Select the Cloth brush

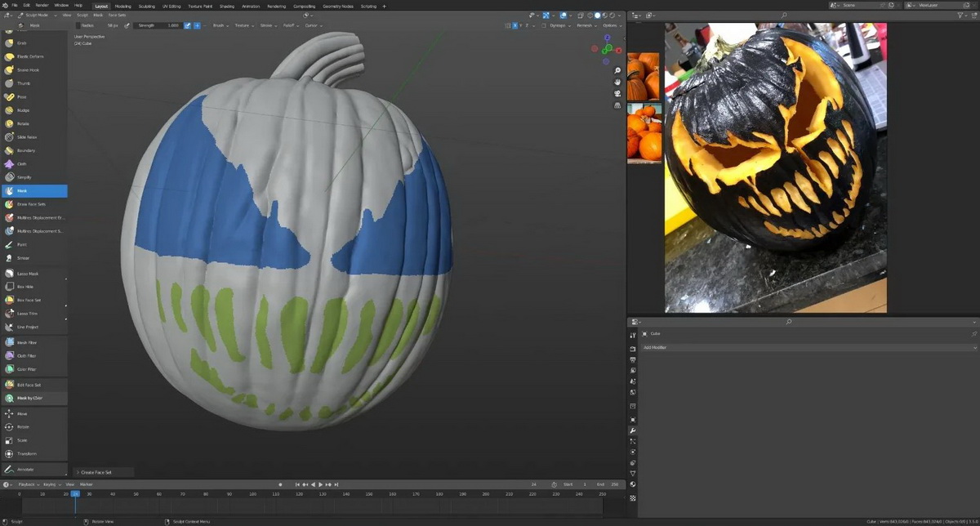pos(33,163)
